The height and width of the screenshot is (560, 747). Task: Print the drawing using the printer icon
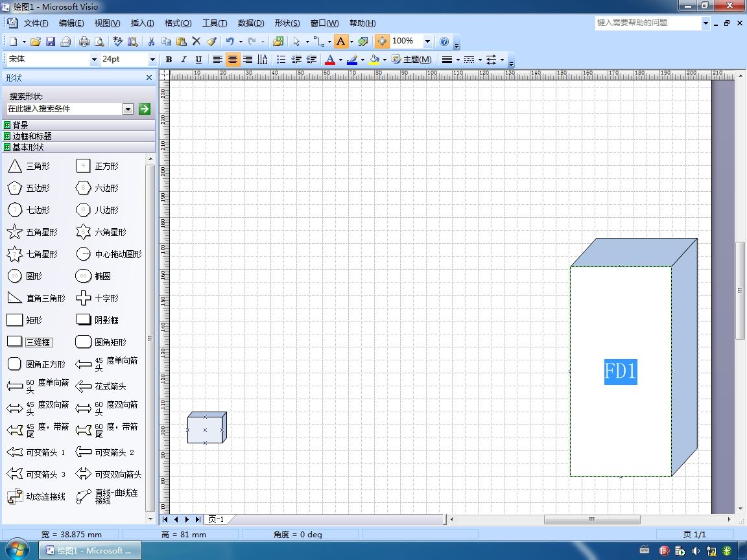(84, 41)
